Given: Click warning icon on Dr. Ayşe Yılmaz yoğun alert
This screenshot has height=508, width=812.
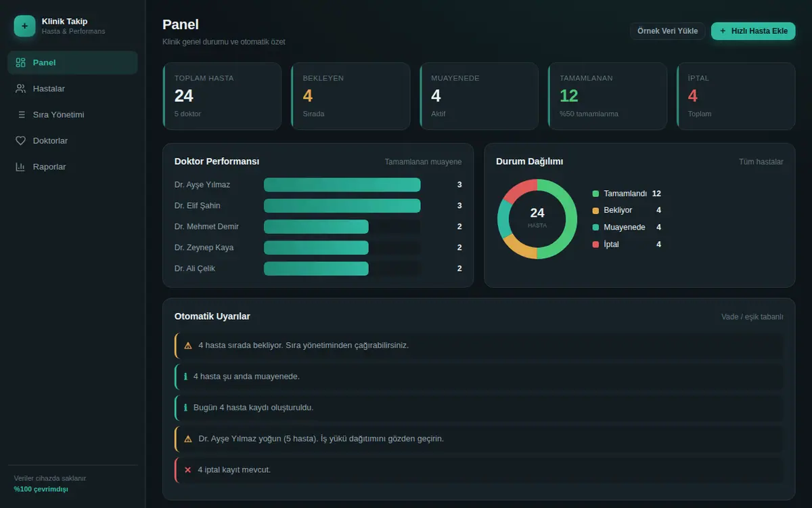Looking at the screenshot, I should 188,439.
